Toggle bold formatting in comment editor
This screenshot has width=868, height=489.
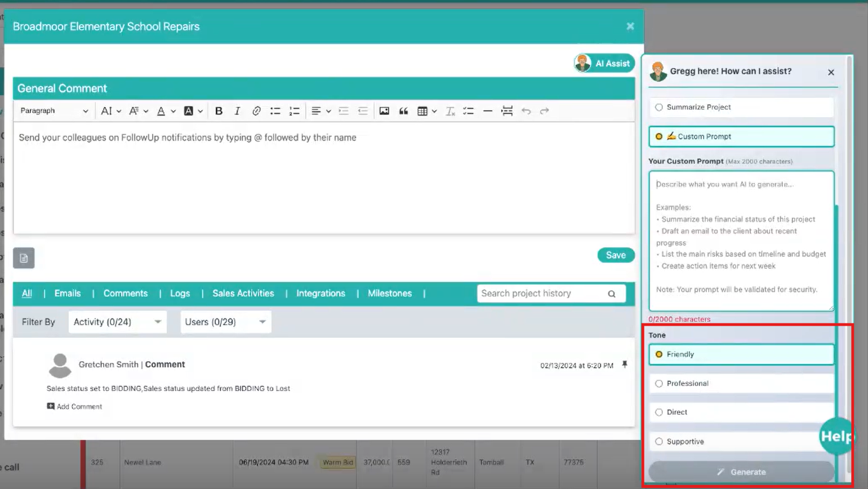click(x=219, y=111)
